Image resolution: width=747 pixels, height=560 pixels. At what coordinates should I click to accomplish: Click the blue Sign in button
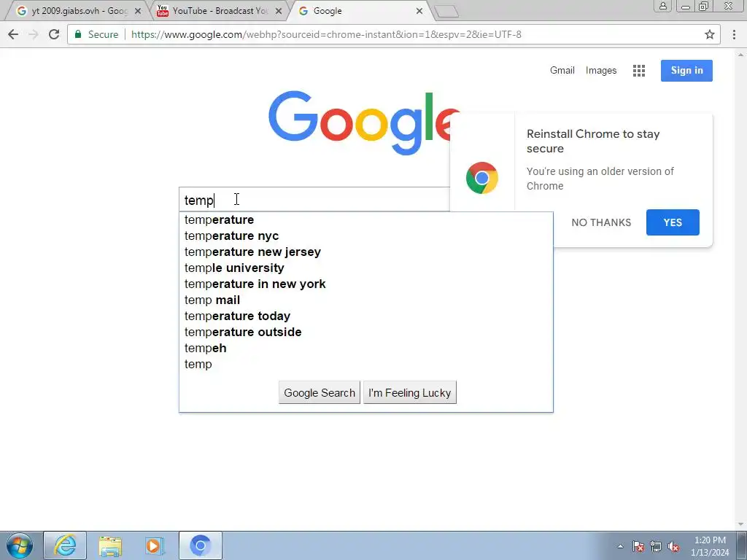(686, 71)
